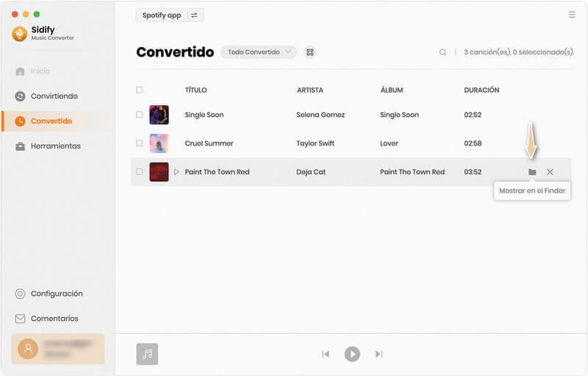Select the Cruel Summer song title
The image size is (588, 376).
[209, 143]
